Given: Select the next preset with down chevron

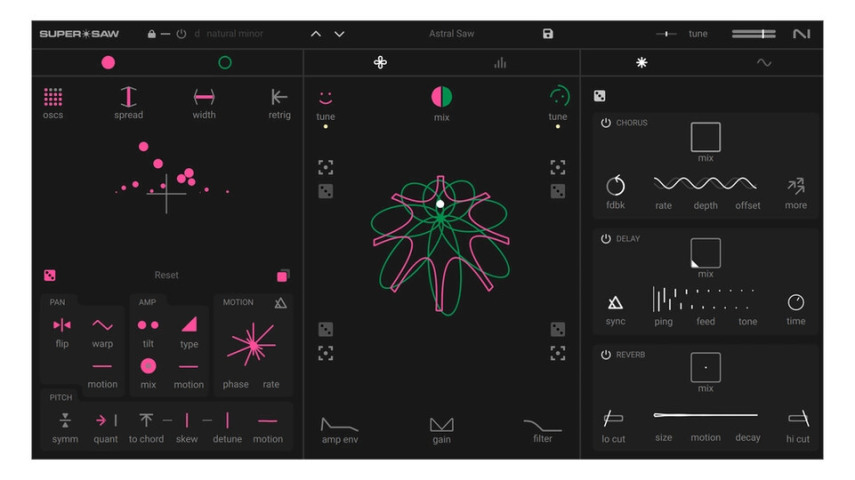Looking at the screenshot, I should pos(339,34).
